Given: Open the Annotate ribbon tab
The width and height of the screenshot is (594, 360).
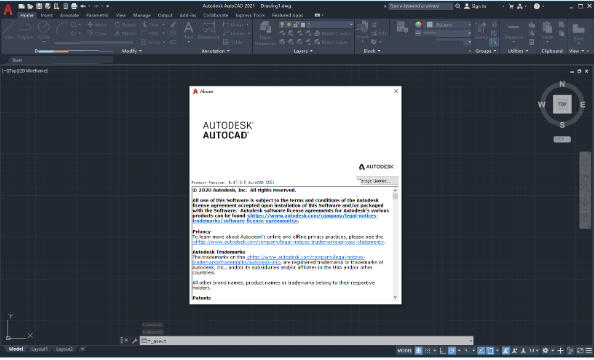Looking at the screenshot, I should [70, 16].
